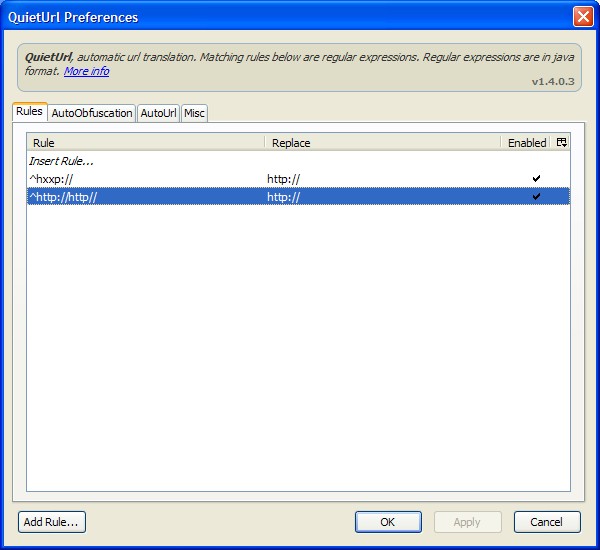Confirm with the OK button
Viewport: 600px width, 550px height.
[x=388, y=522]
